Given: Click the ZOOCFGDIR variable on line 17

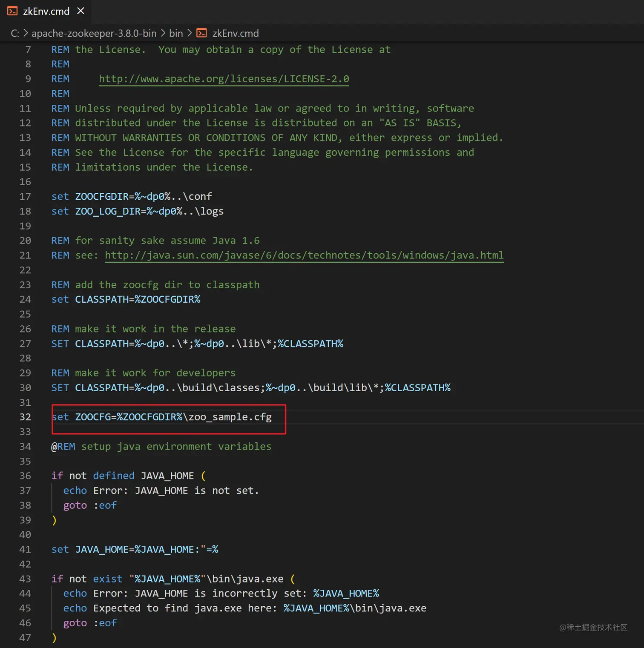Looking at the screenshot, I should (x=102, y=196).
